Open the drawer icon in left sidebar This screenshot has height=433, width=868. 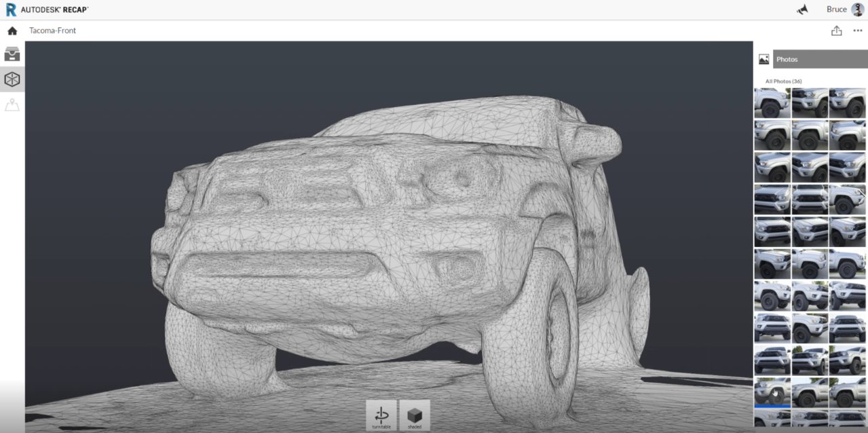tap(12, 54)
